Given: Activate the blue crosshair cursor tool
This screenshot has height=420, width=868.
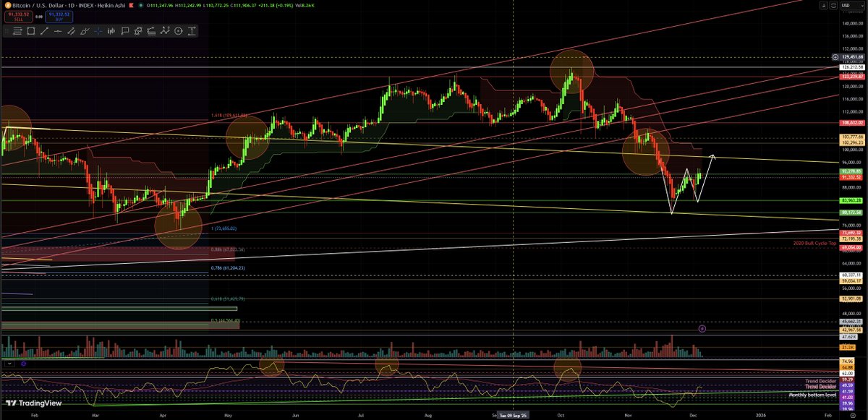Looking at the screenshot, I should pyautogui.click(x=97, y=31).
